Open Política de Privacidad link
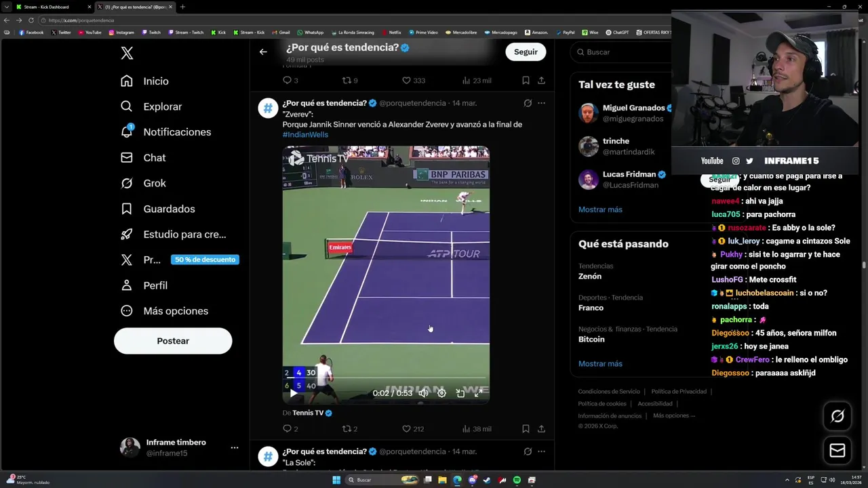Image resolution: width=868 pixels, height=488 pixels. 679,392
